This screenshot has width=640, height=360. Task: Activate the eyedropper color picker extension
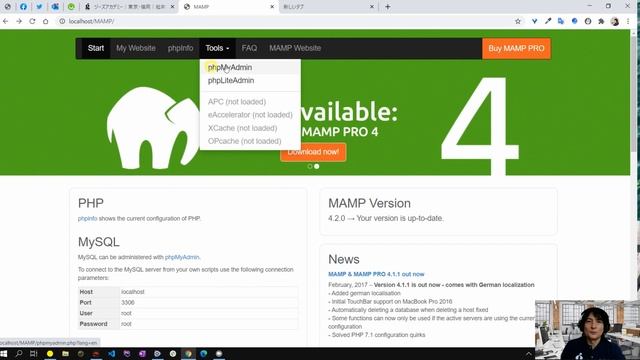548,21
